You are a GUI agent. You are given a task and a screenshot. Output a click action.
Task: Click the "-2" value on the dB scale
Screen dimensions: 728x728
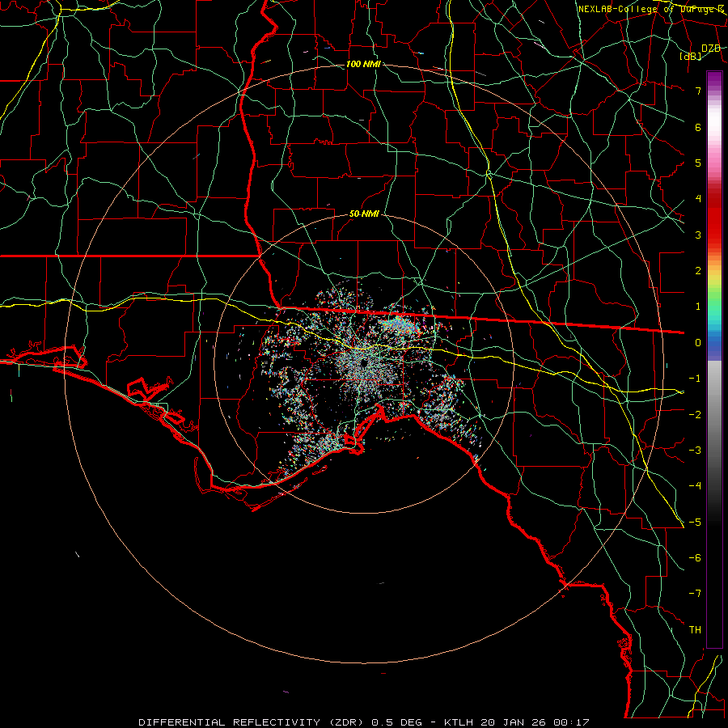[695, 415]
